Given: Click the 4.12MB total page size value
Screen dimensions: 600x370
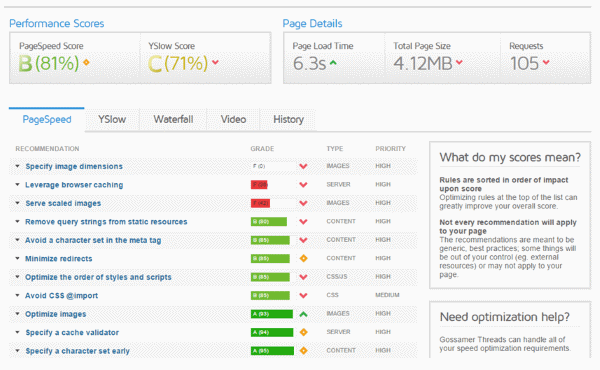Looking at the screenshot, I should (423, 64).
